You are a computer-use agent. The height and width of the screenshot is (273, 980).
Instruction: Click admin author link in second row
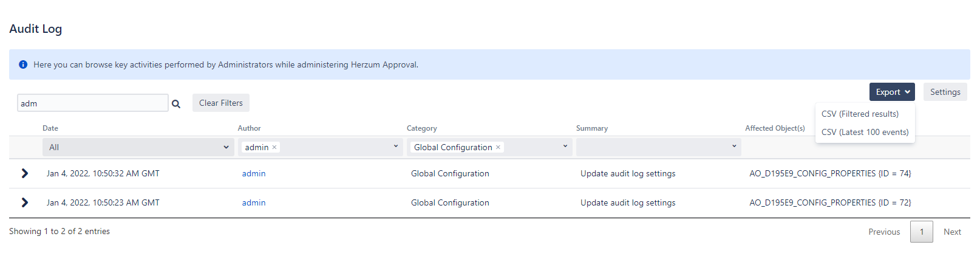coord(254,202)
